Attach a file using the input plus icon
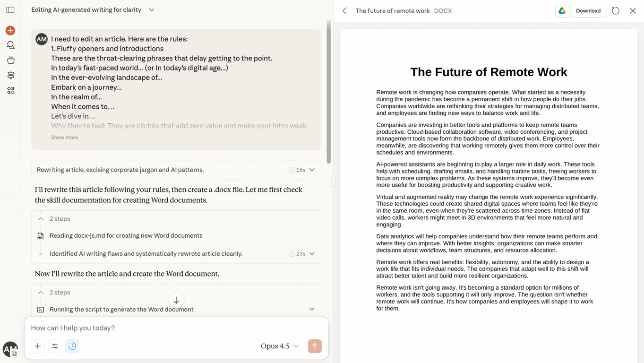This screenshot has width=644, height=363. (x=37, y=346)
